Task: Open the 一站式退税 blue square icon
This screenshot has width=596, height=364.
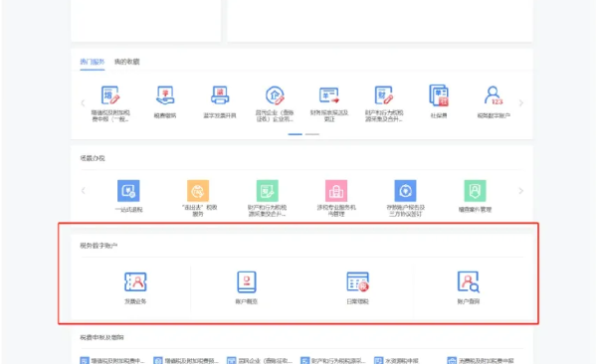Action: [128, 191]
